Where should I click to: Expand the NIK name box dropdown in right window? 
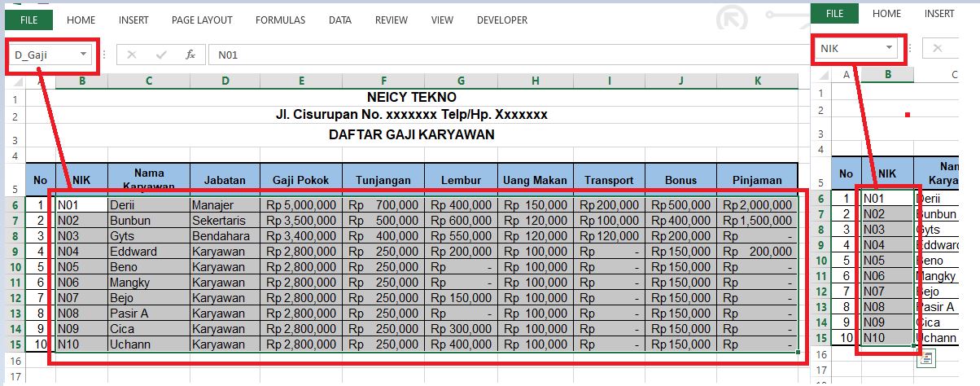coord(889,48)
